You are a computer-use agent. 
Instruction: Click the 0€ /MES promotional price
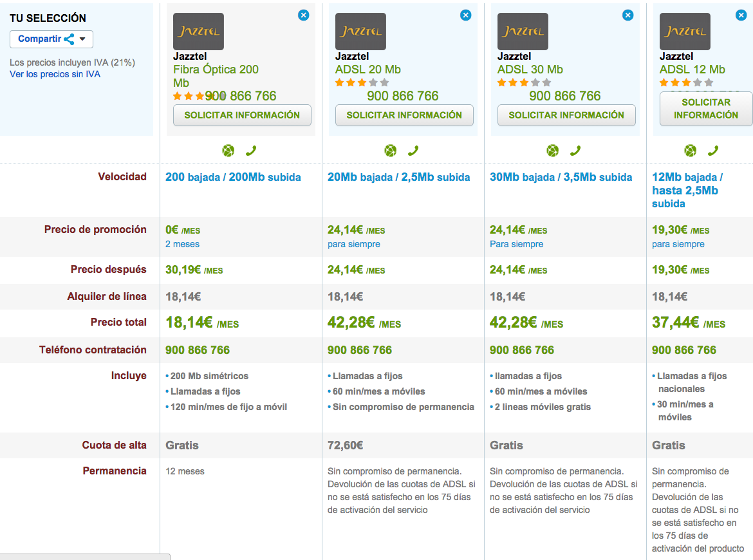[x=183, y=230]
